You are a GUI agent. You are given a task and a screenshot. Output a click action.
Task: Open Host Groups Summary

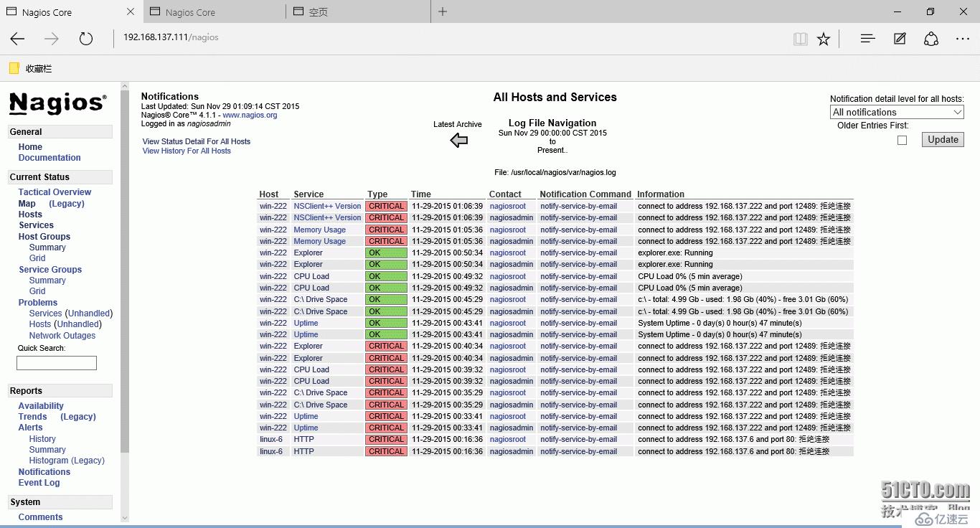pyautogui.click(x=47, y=247)
